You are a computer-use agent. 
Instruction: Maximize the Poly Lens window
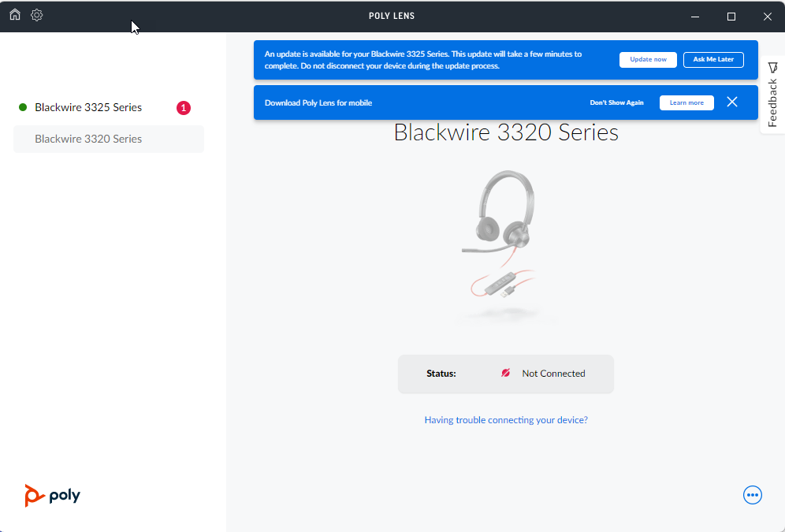[731, 16]
